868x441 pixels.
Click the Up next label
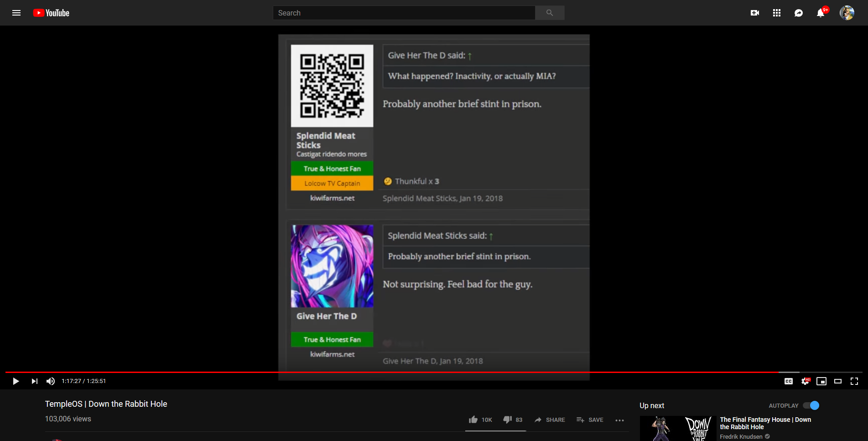pyautogui.click(x=652, y=405)
